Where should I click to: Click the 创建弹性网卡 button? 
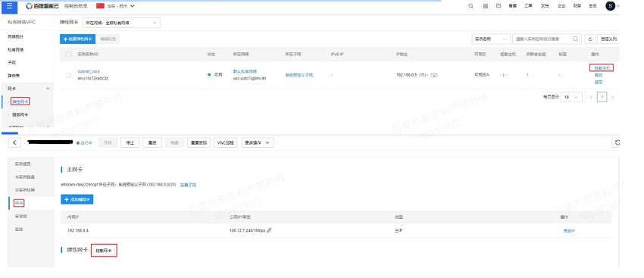pyautogui.click(x=77, y=39)
